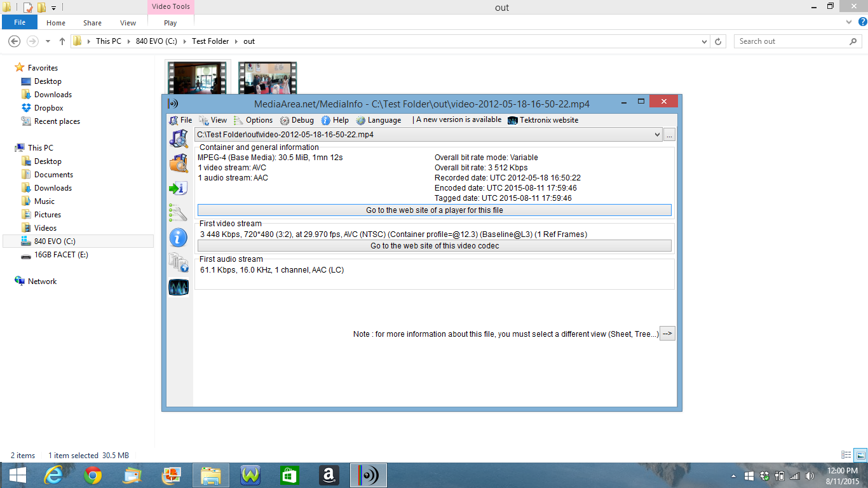Select the bright video thumbnail with people

(268, 78)
